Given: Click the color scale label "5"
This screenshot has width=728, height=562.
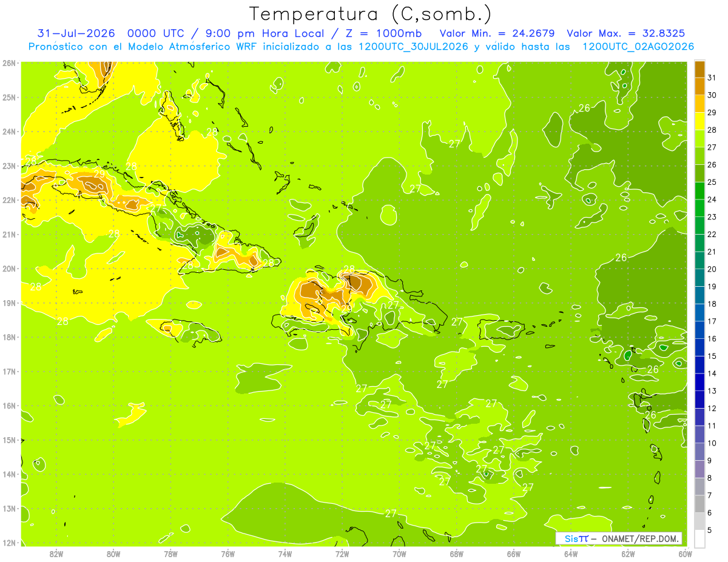Looking at the screenshot, I should [710, 530].
